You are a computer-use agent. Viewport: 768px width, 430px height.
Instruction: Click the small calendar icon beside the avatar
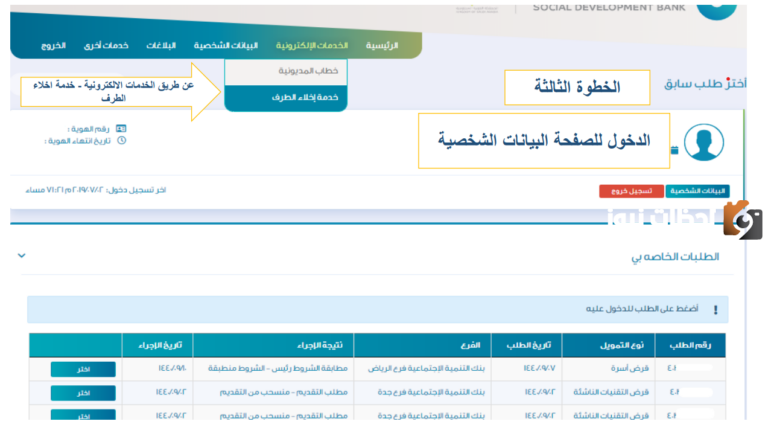click(674, 150)
